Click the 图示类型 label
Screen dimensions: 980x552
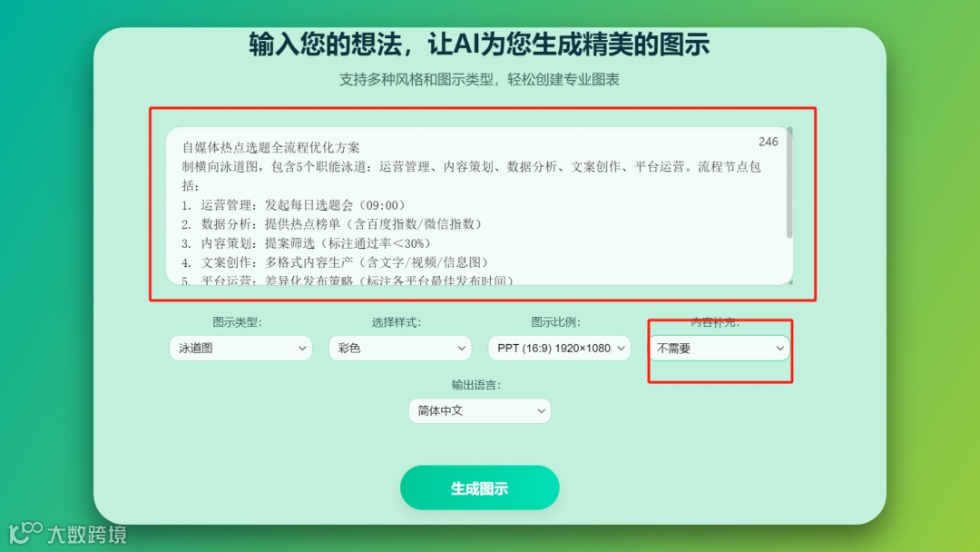pos(237,322)
